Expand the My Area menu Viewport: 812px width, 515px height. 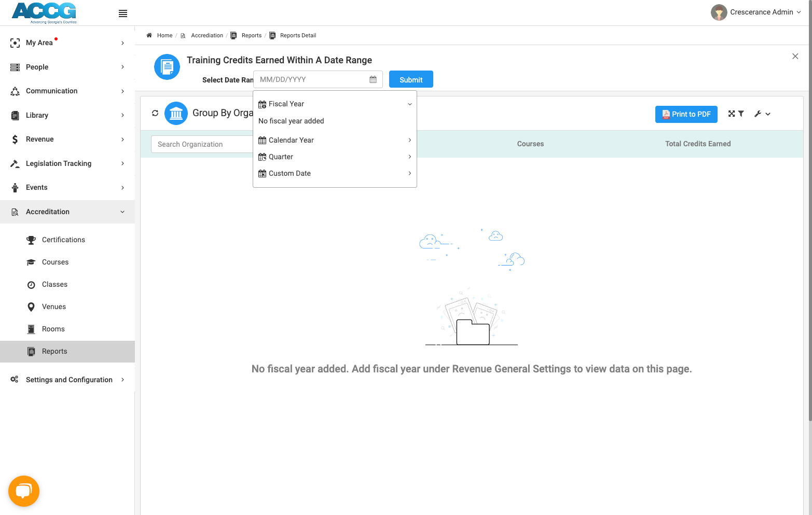click(67, 43)
